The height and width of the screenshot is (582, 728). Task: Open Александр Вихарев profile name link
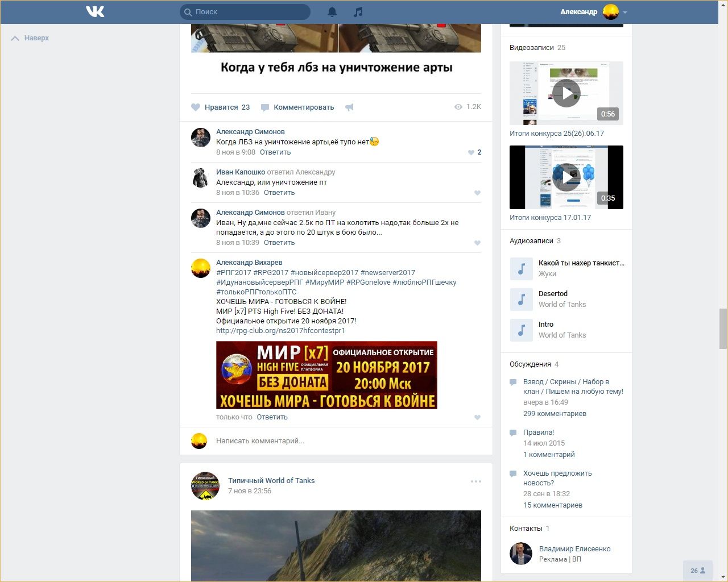pos(249,263)
